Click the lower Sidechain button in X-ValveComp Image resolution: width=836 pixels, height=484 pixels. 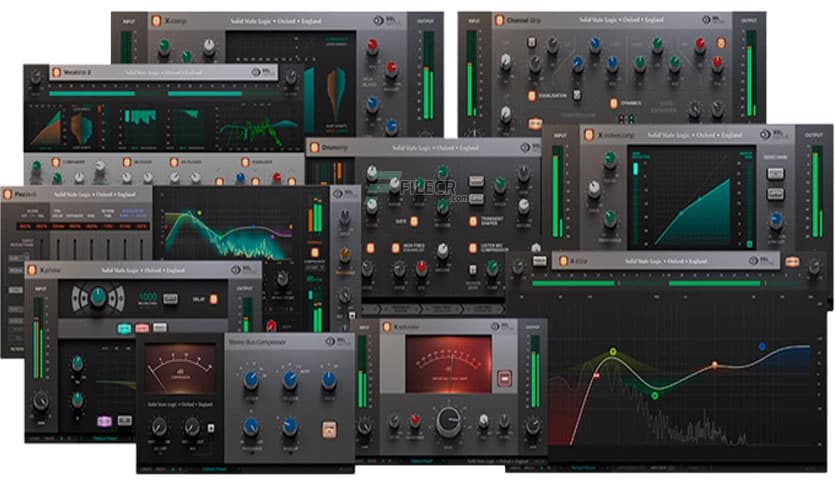click(775, 193)
